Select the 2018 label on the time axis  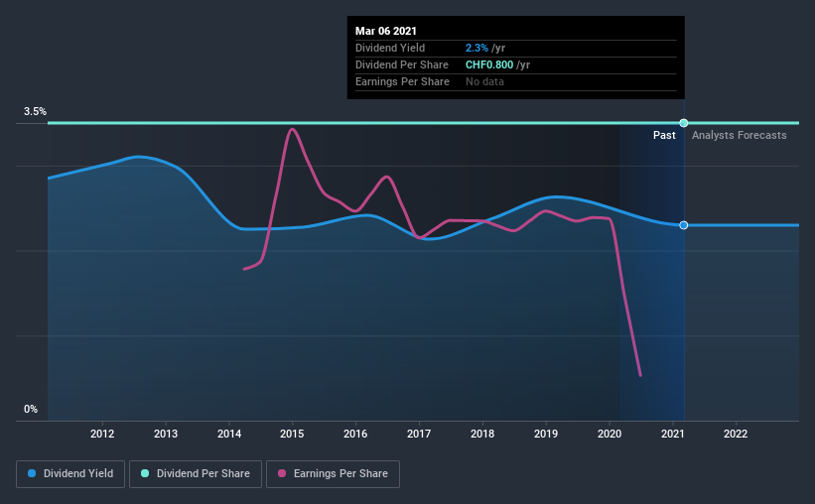(482, 434)
